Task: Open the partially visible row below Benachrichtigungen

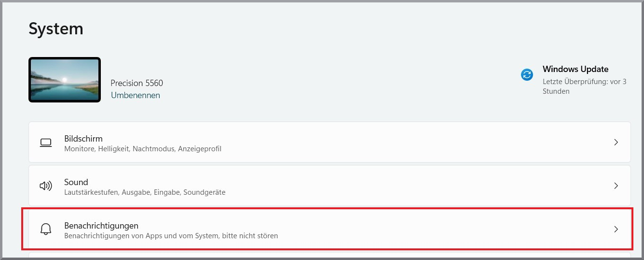Action: pos(329,256)
